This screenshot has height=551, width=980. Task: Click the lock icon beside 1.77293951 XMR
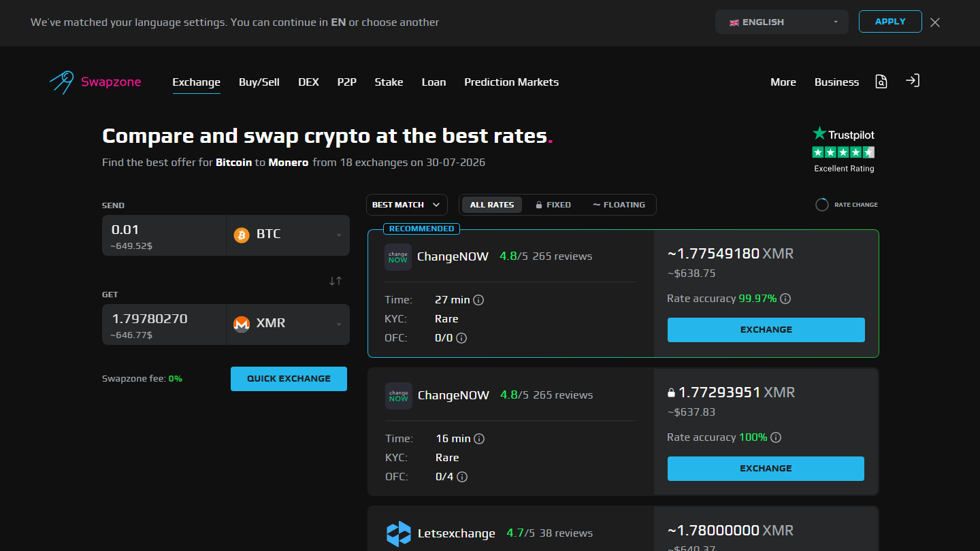pos(671,393)
